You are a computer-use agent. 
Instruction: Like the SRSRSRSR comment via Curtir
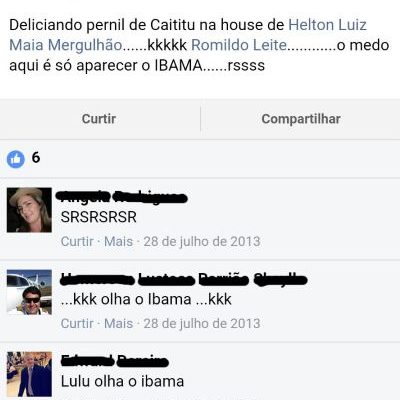[77, 241]
